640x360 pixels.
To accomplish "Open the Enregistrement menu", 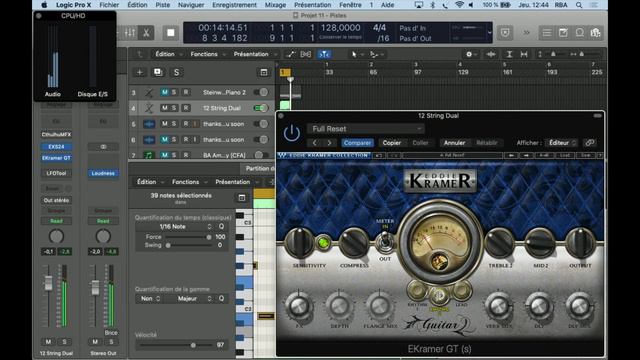I will [234, 5].
